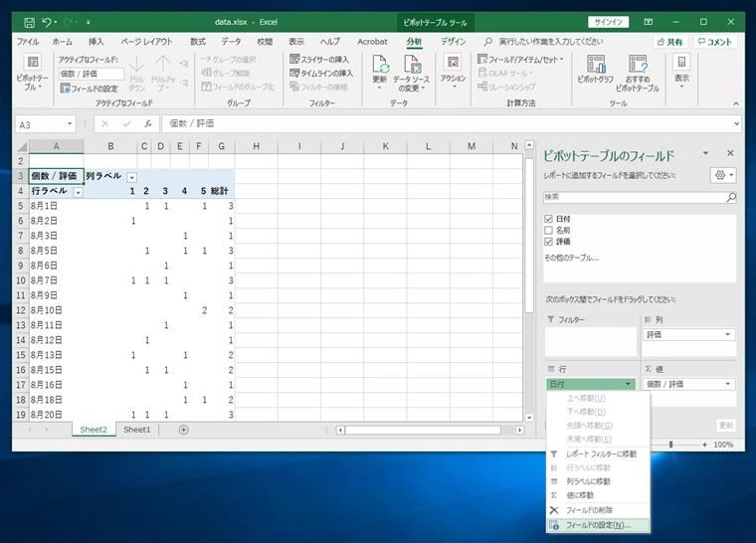Image resolution: width=756 pixels, height=543 pixels.
Task: Click the Refresh (更新) data icon
Action: [x=380, y=68]
